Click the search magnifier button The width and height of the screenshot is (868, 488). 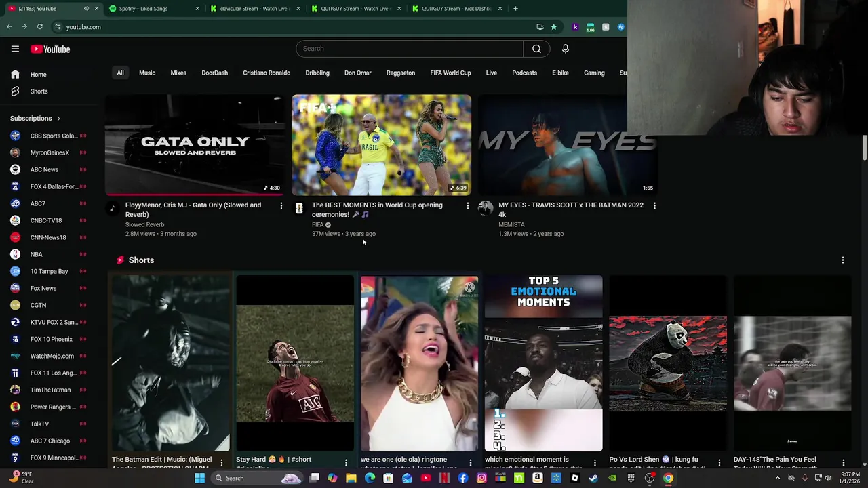coord(536,49)
